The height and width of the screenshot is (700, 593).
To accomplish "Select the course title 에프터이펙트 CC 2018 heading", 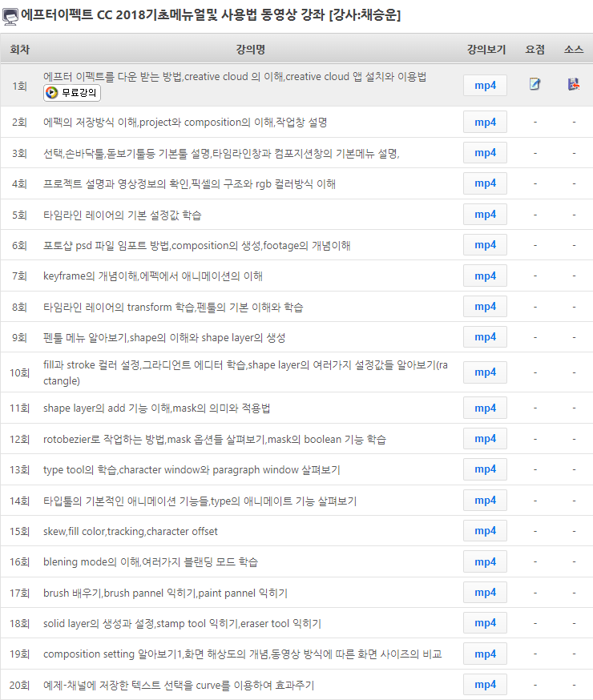I will [211, 15].
